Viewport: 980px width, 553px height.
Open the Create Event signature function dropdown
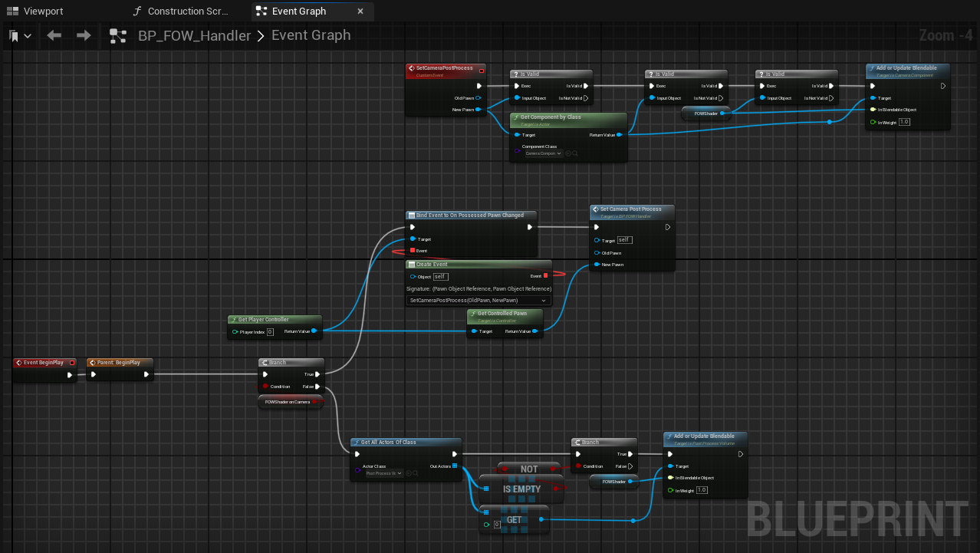(x=478, y=300)
